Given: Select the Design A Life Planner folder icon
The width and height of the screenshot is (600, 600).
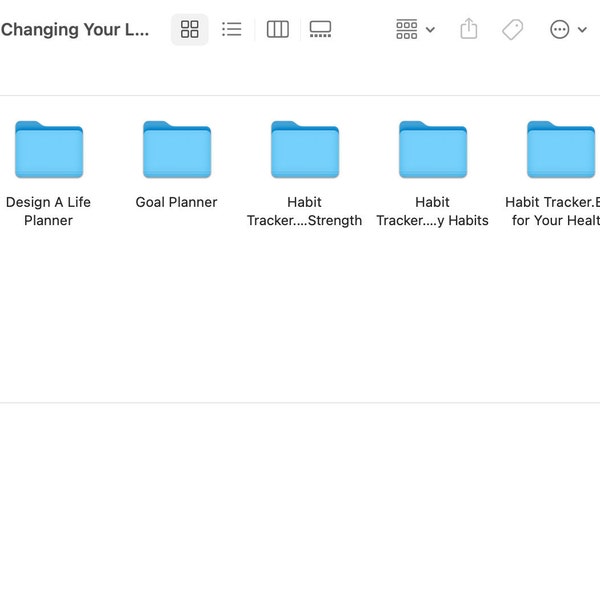Looking at the screenshot, I should 49,149.
